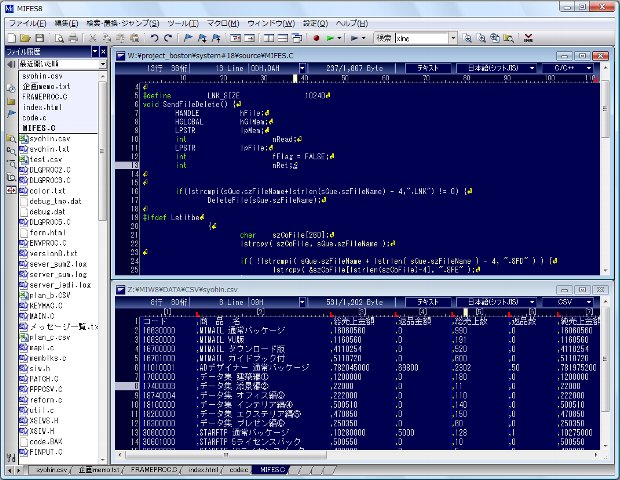
Task: Switch to the index.html bottom tab
Action: 202,468
